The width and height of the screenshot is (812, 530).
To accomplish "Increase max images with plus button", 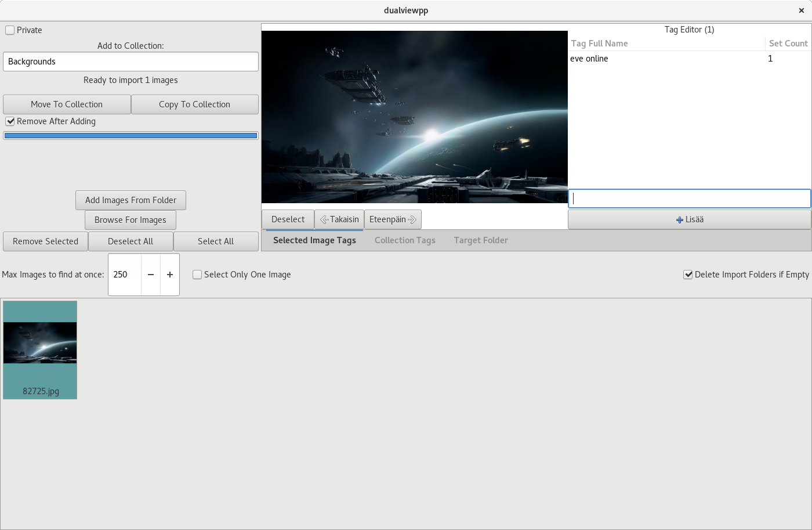I will pyautogui.click(x=170, y=275).
